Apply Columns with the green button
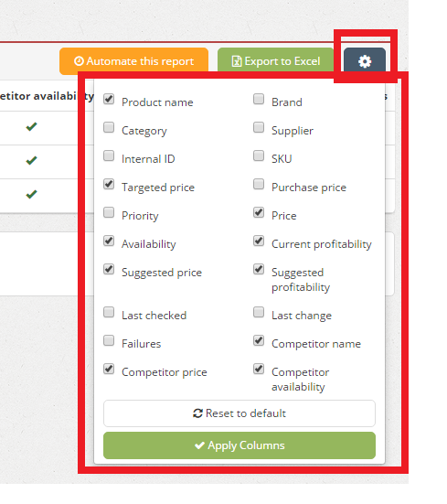 click(x=239, y=445)
